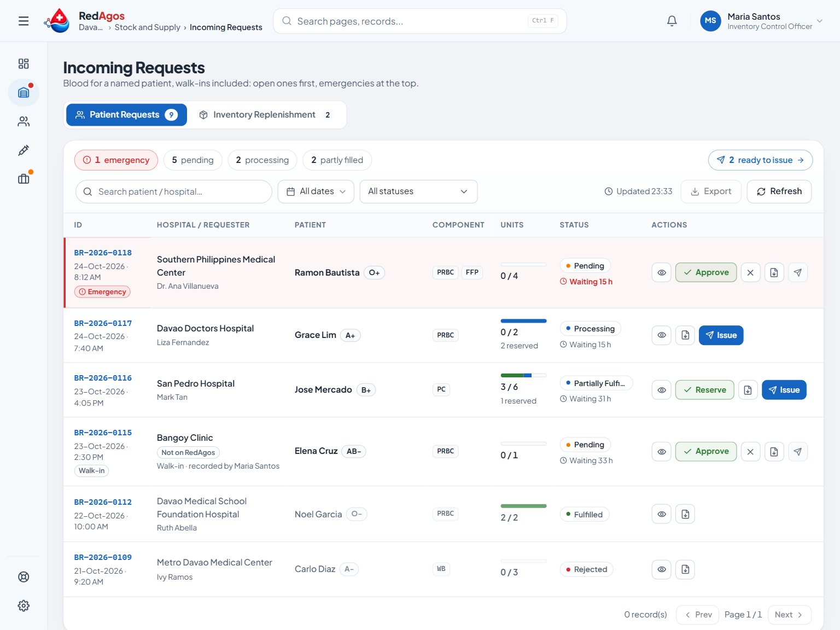
Task: Open the hamburger navigation menu
Action: coord(24,21)
